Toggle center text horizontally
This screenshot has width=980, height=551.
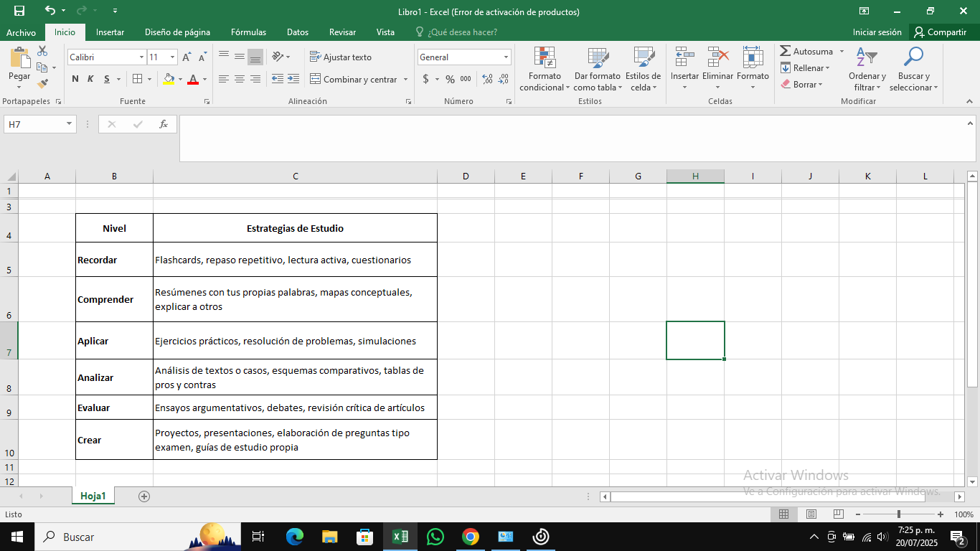point(240,79)
